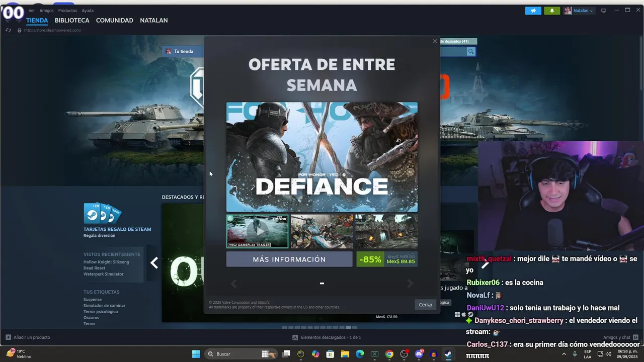Go to the BIBLIOTECA tab
644x362 pixels.
pyautogui.click(x=72, y=21)
